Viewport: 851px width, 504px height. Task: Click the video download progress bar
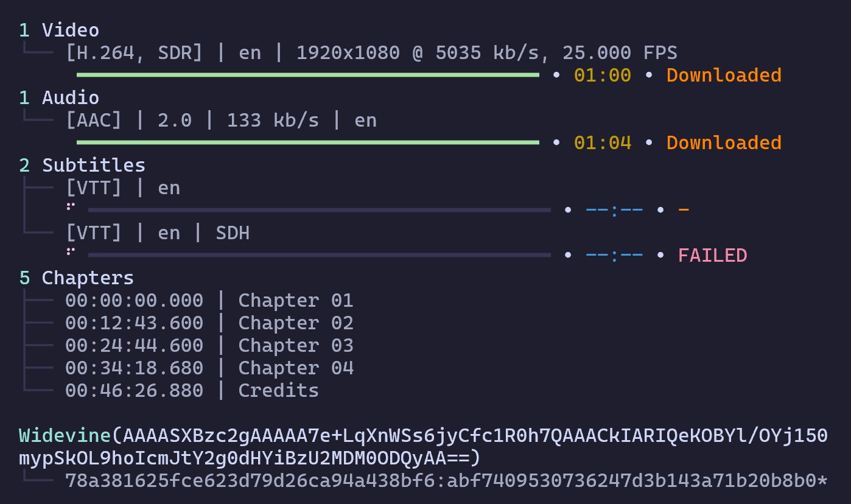307,75
